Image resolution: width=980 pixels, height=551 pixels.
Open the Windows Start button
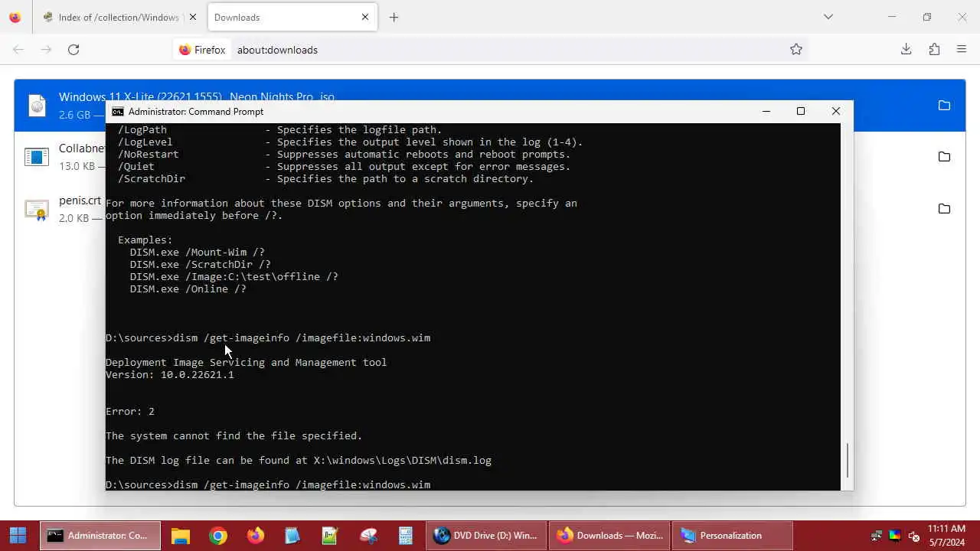tap(18, 536)
